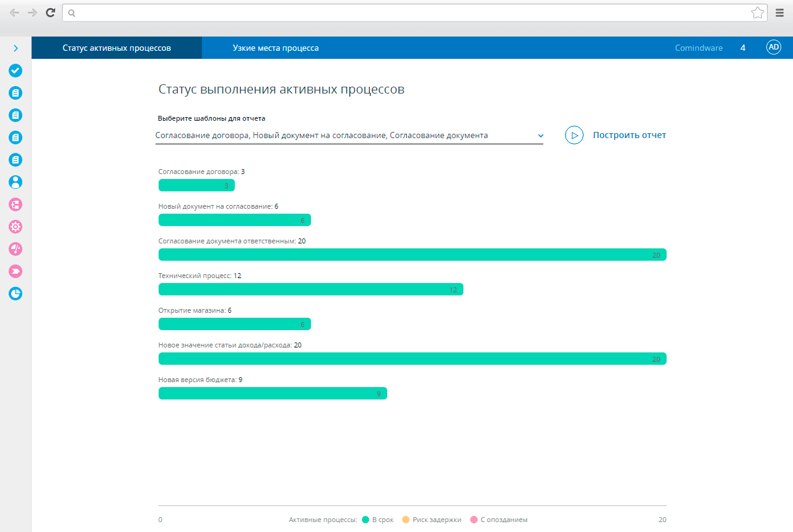The width and height of the screenshot is (793, 532).
Task: Switch to Узкие места процесса tab
Action: click(x=276, y=48)
